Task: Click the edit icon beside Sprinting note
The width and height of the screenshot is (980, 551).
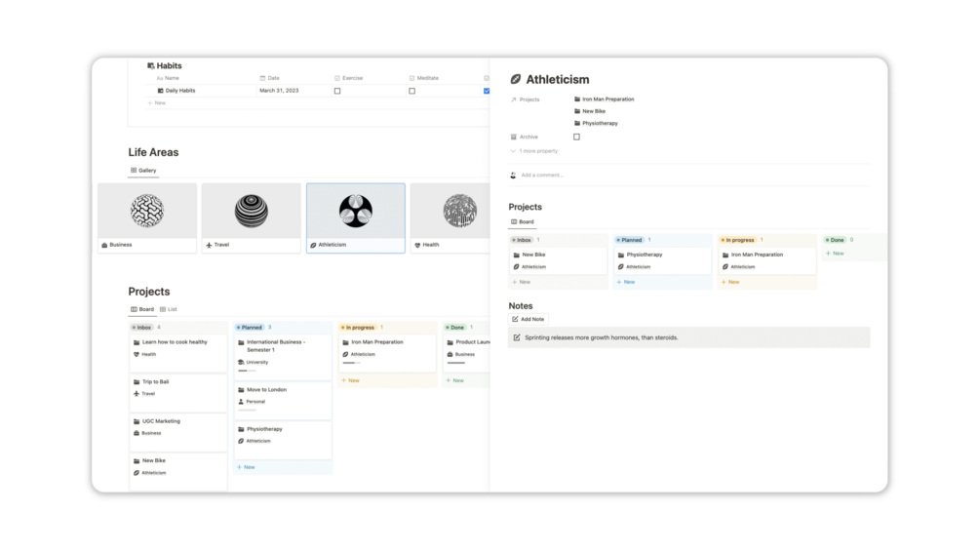Action: click(x=516, y=337)
